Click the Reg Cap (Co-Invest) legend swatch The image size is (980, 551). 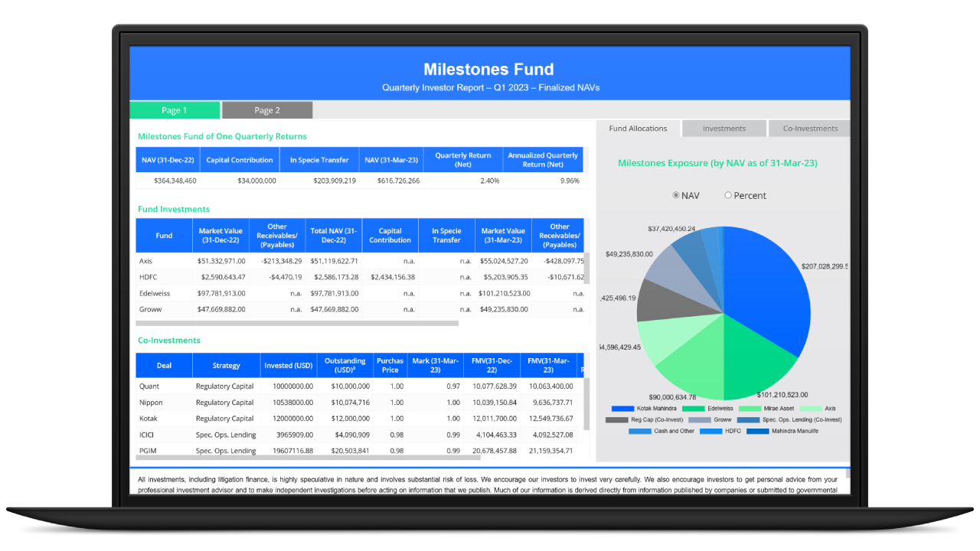click(617, 420)
